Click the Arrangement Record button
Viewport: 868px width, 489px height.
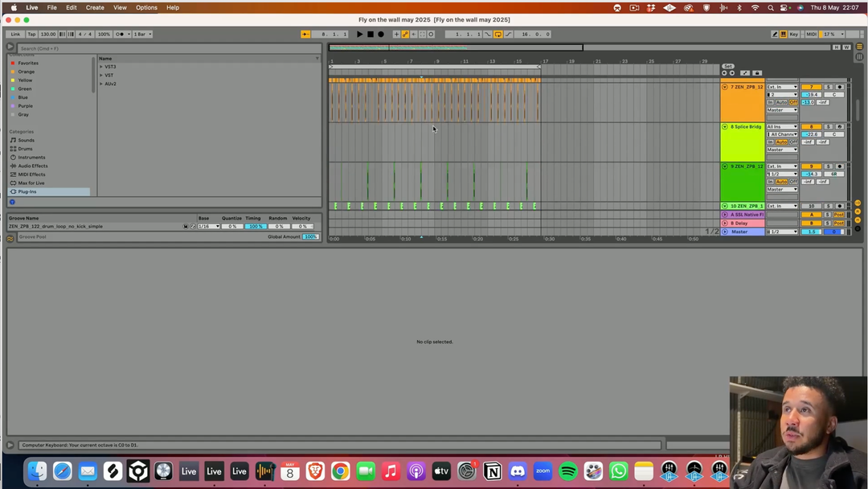381,35
